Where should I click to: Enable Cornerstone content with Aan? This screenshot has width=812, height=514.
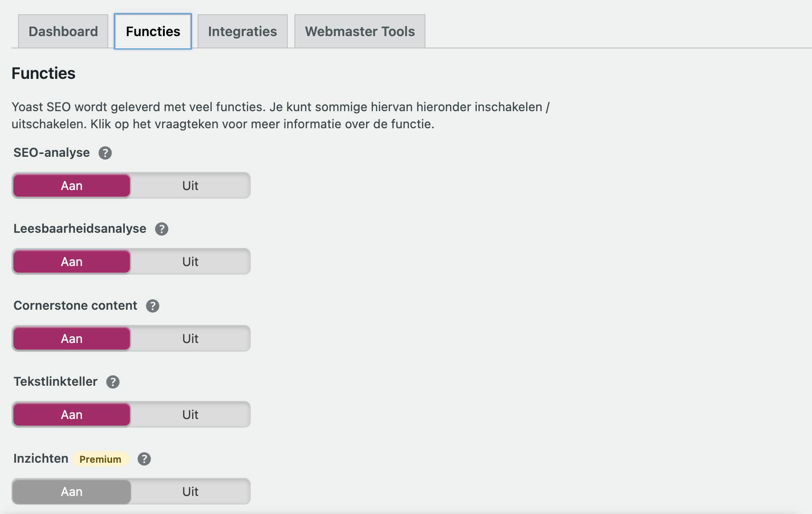tap(72, 339)
